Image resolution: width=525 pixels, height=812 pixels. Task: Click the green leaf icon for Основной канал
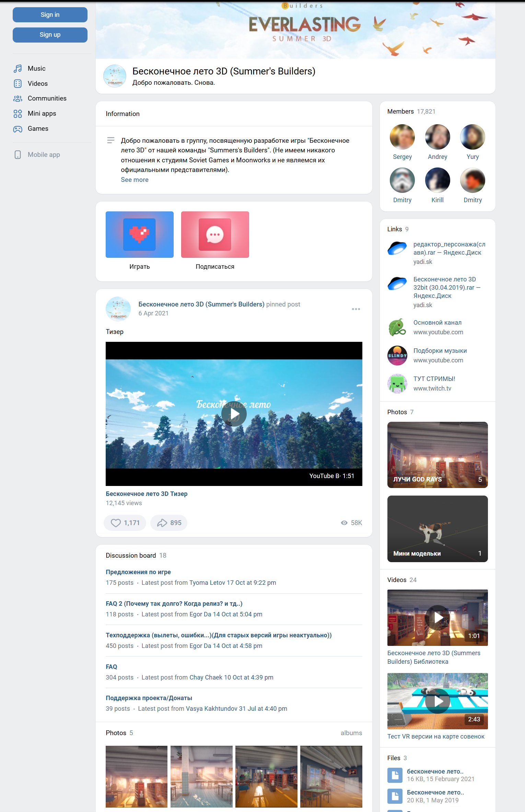pyautogui.click(x=397, y=327)
